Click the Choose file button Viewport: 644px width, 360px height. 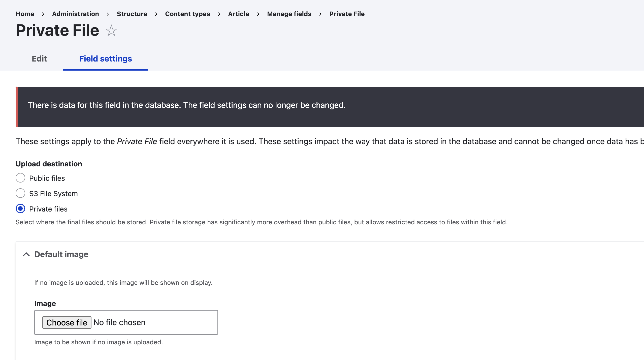coord(67,322)
